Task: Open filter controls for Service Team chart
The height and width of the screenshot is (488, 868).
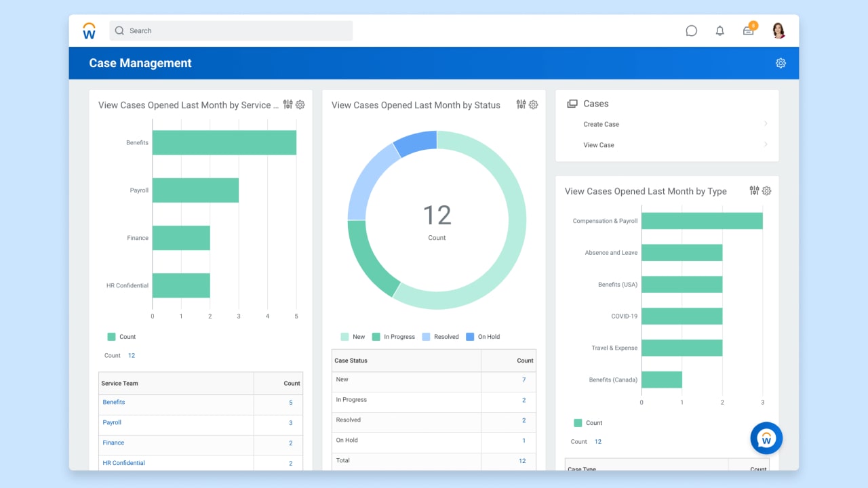Action: (288, 104)
